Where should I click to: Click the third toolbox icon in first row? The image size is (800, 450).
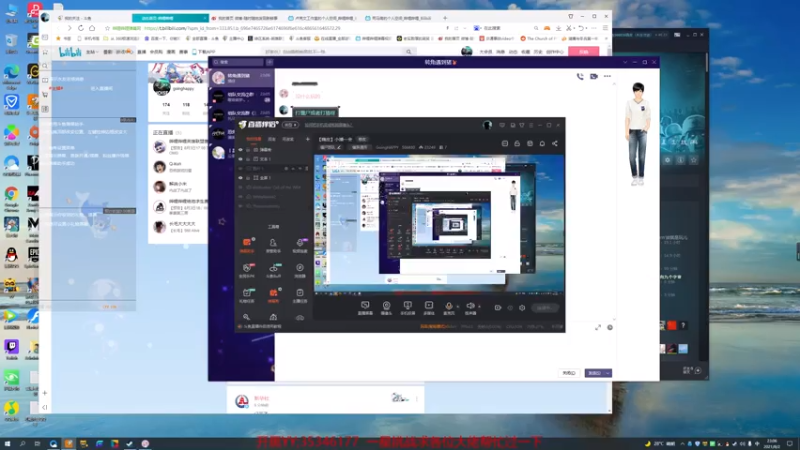300,243
